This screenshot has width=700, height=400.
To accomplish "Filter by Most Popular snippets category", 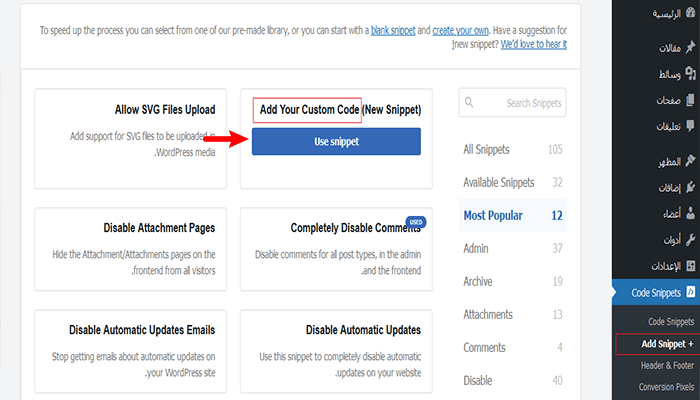I will point(492,214).
